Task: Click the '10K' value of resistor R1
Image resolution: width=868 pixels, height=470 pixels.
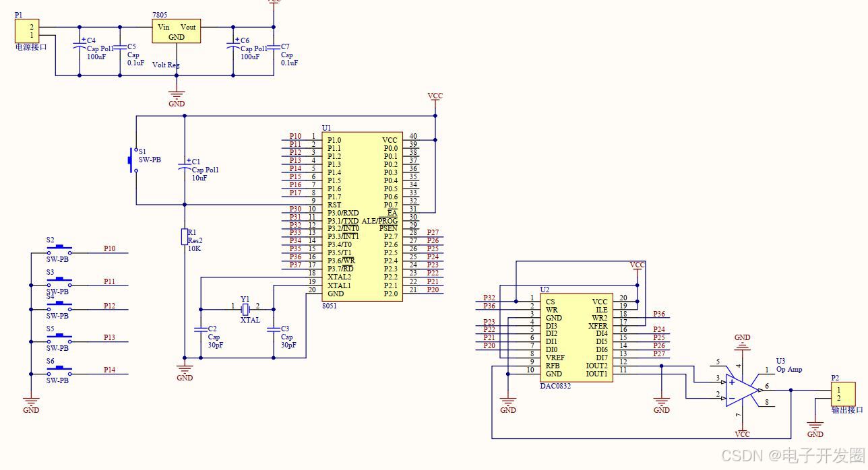Action: [x=194, y=248]
